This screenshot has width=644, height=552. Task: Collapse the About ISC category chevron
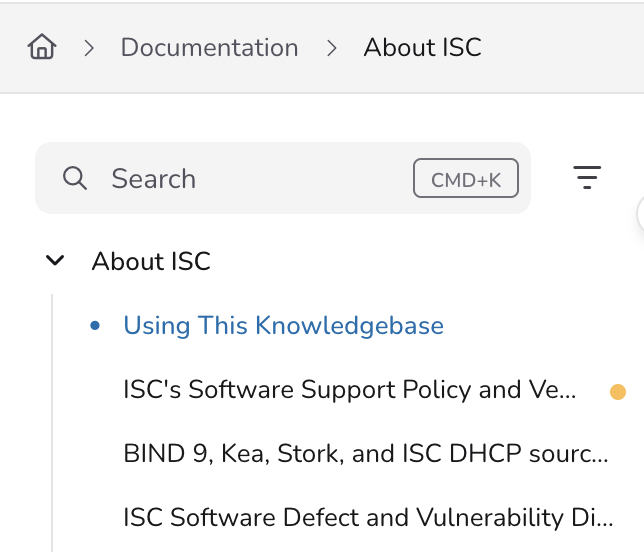click(55, 260)
